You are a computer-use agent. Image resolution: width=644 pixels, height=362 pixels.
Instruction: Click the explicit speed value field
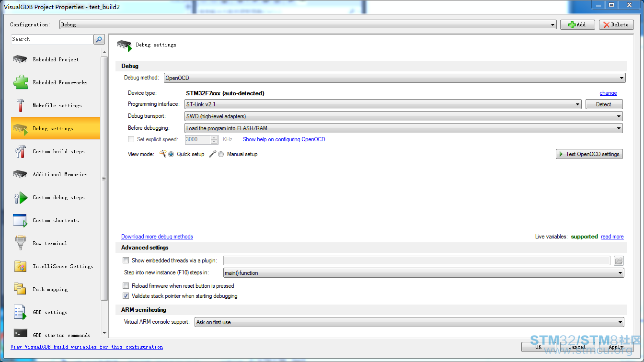[198, 139]
